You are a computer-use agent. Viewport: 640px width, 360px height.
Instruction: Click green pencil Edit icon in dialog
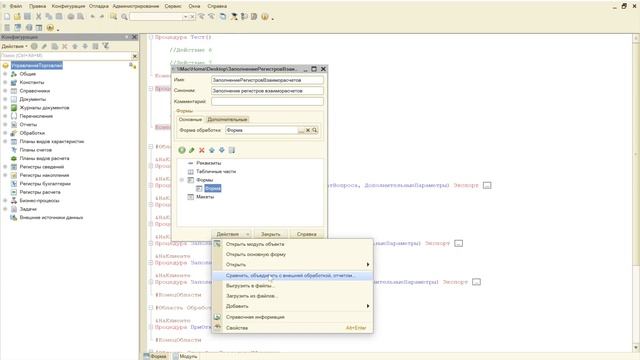tap(191, 150)
